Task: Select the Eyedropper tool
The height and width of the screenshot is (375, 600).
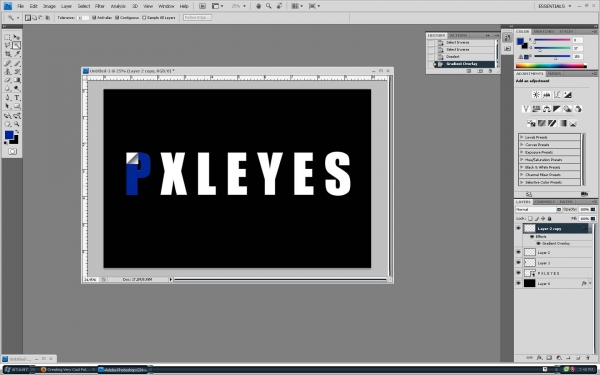Action: point(16,54)
